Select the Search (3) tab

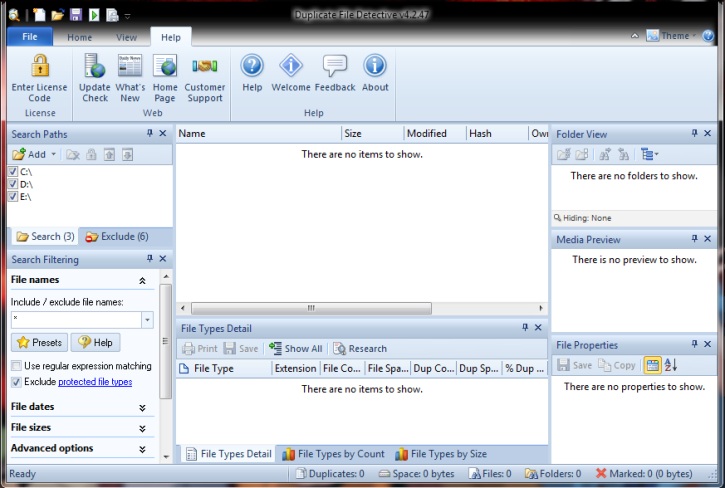45,236
